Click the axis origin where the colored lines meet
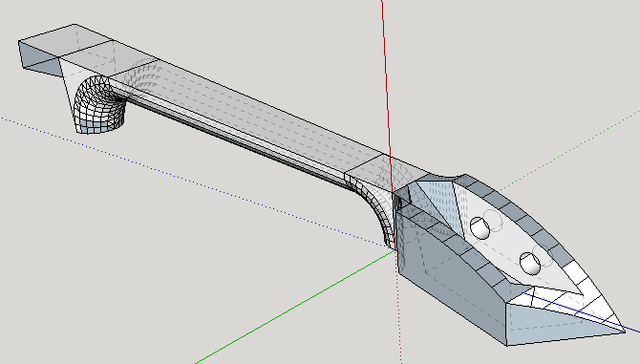Viewport: 640px width, 364px height. click(395, 249)
